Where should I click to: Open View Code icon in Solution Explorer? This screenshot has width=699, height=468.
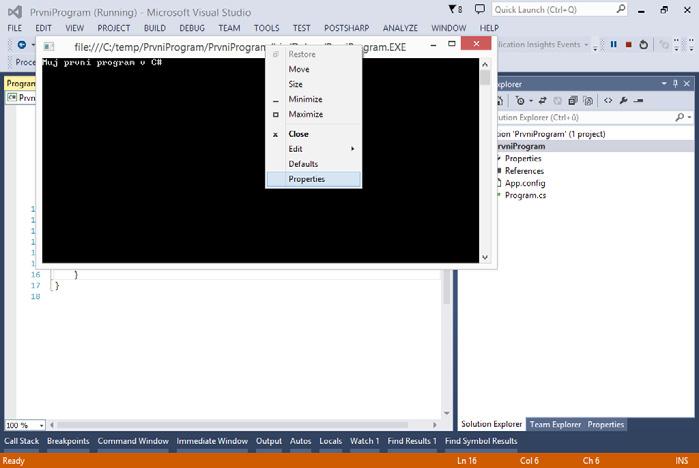tap(608, 101)
